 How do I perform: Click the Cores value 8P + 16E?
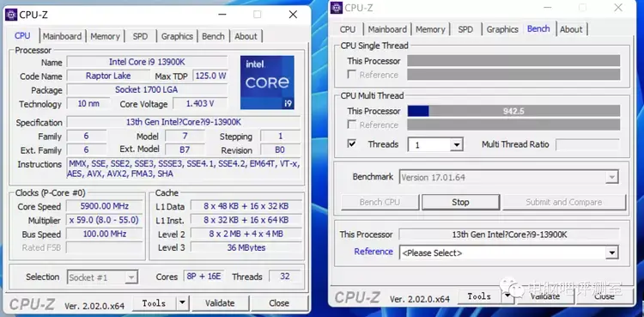204,277
